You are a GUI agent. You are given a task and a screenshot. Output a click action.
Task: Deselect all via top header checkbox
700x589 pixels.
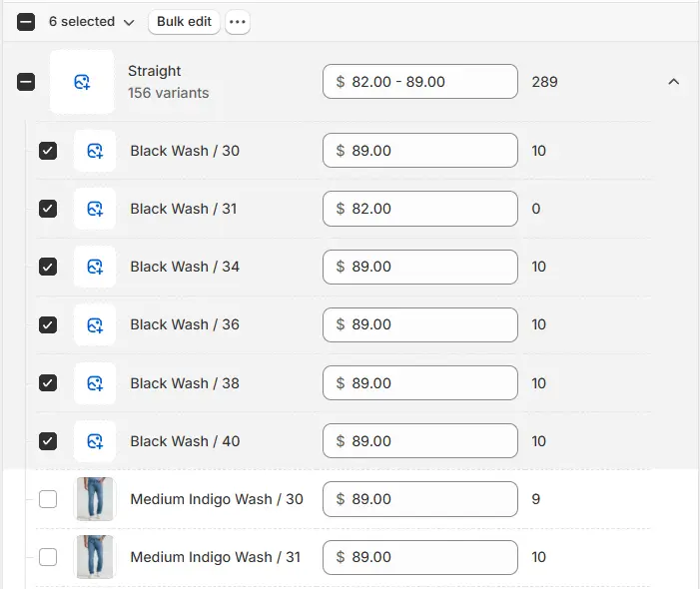pyautogui.click(x=26, y=22)
